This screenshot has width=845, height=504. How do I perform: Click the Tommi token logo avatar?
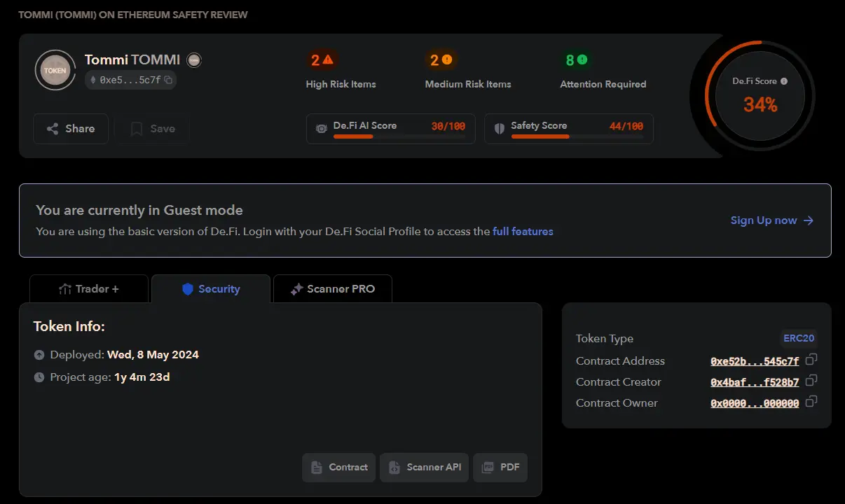55,70
